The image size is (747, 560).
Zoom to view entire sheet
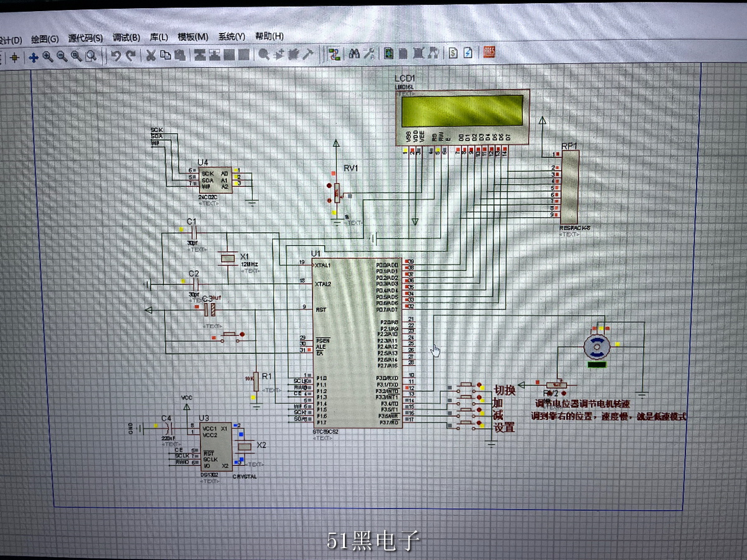click(76, 56)
